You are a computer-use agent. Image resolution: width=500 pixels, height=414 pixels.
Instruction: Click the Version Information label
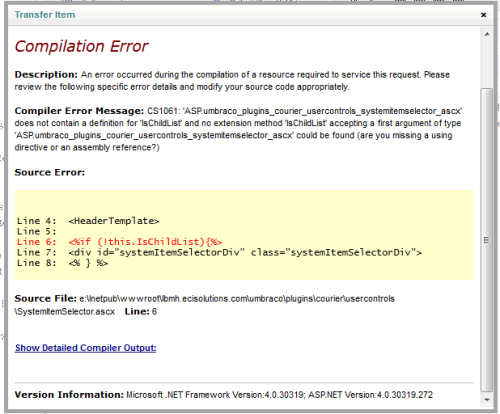tap(69, 395)
